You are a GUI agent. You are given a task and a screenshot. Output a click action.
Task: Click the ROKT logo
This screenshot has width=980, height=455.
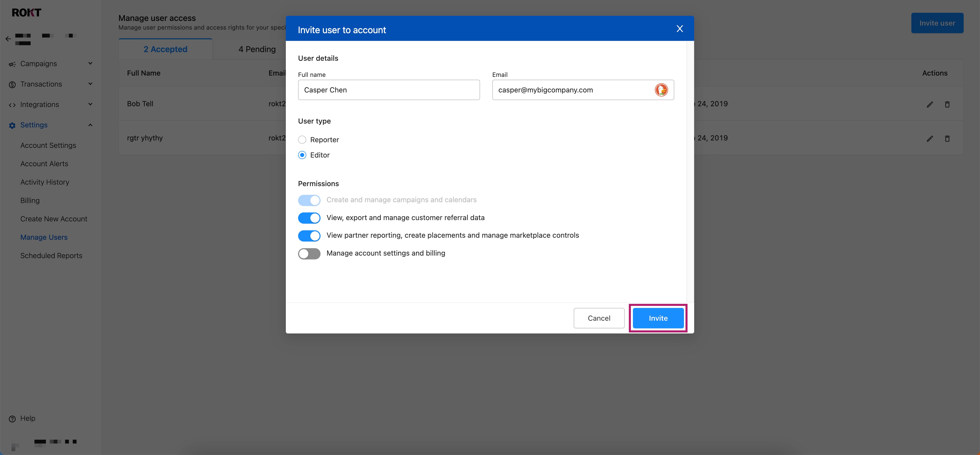26,13
